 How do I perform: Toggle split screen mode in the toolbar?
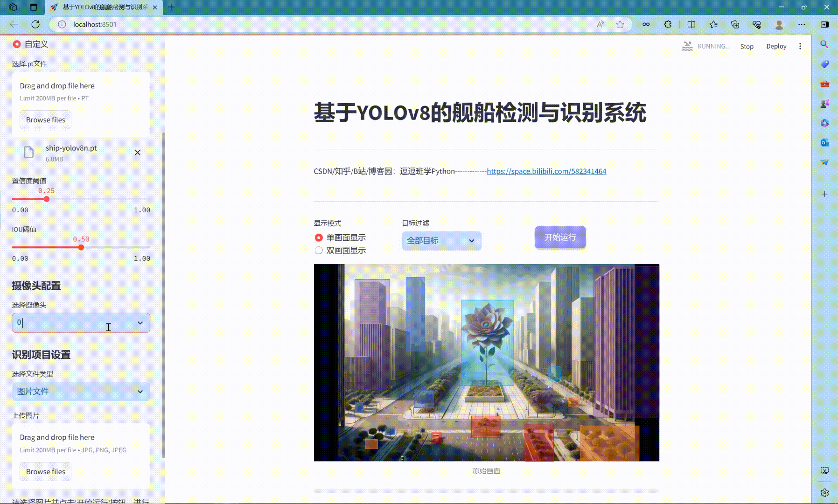point(691,24)
